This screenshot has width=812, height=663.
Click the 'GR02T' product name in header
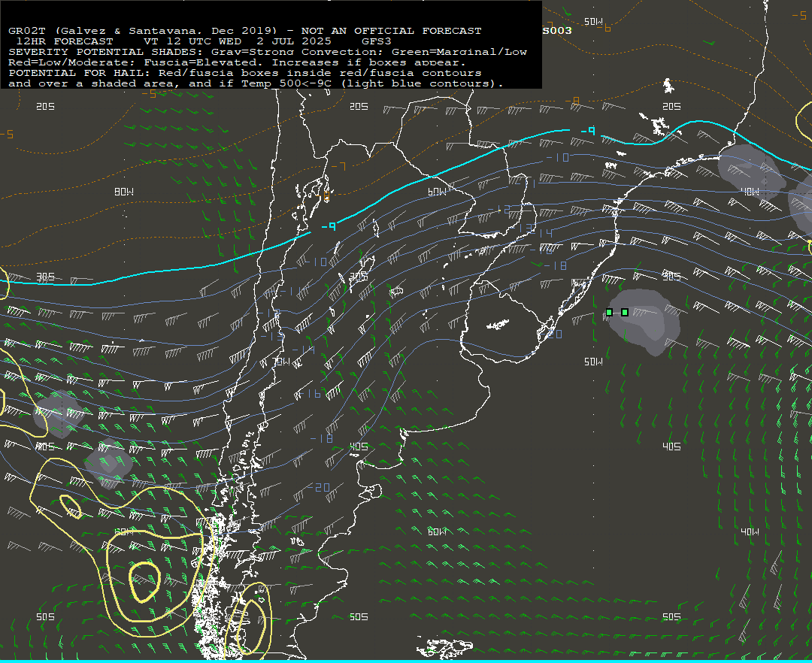(27, 31)
